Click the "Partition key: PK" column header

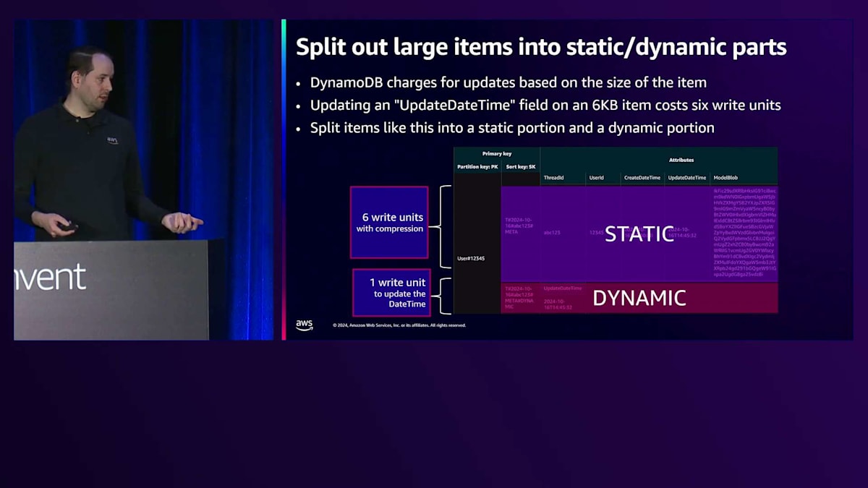point(477,167)
